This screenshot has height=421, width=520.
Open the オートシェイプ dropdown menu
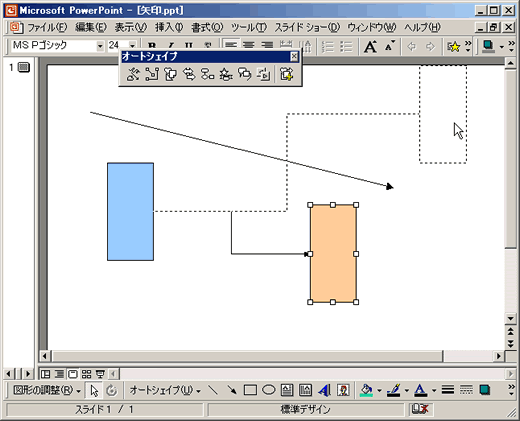tap(165, 390)
